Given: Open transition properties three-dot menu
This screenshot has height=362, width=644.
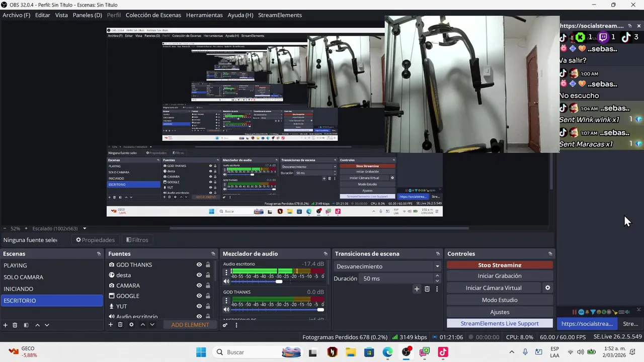Looking at the screenshot, I should [x=437, y=289].
